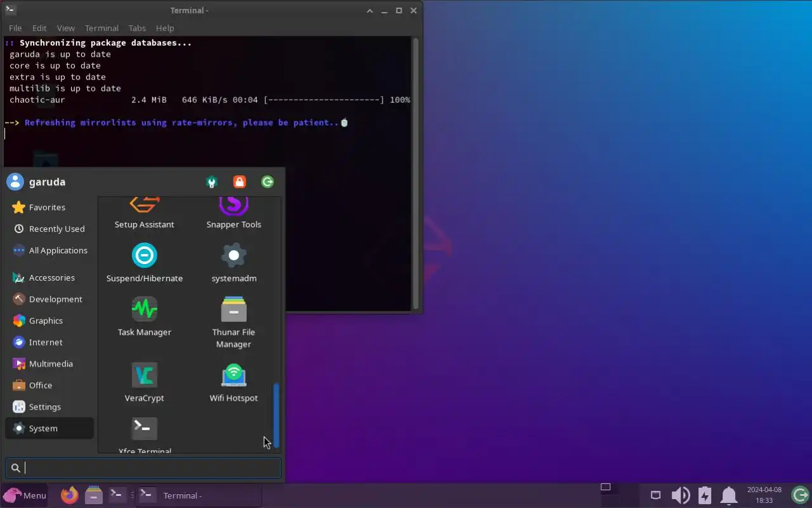Open the Help menu in Terminal
The height and width of the screenshot is (508, 812).
tap(165, 28)
